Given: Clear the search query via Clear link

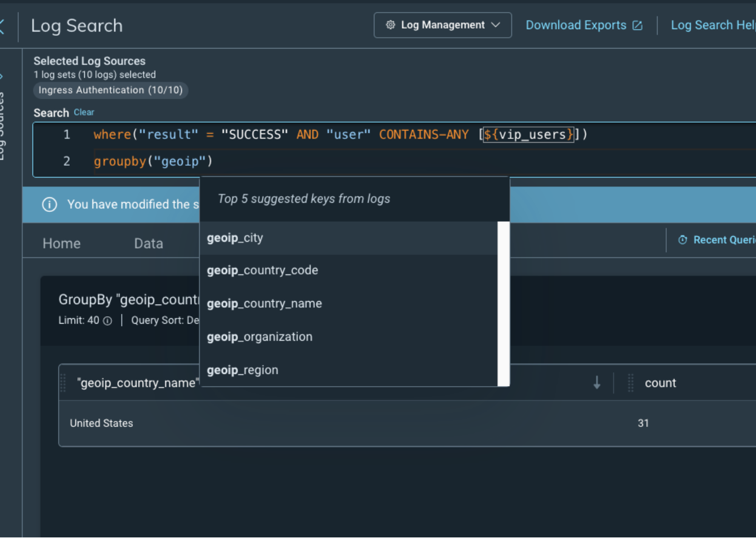Looking at the screenshot, I should pos(84,112).
